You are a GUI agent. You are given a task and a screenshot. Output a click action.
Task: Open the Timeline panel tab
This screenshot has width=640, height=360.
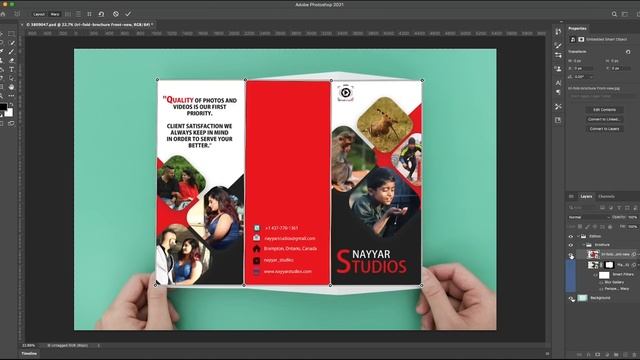pyautogui.click(x=29, y=353)
